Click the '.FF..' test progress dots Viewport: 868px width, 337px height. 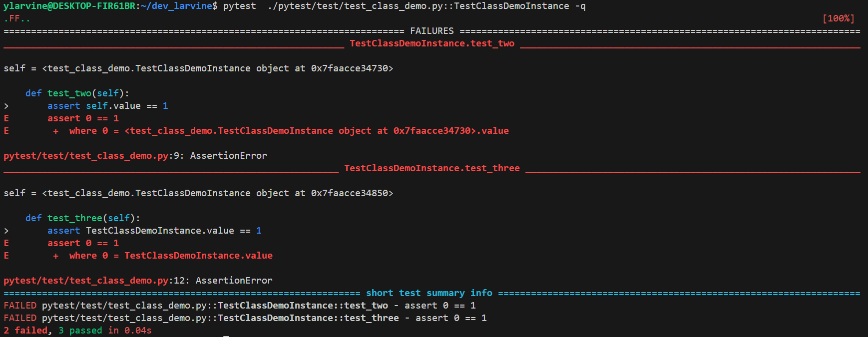tap(17, 18)
